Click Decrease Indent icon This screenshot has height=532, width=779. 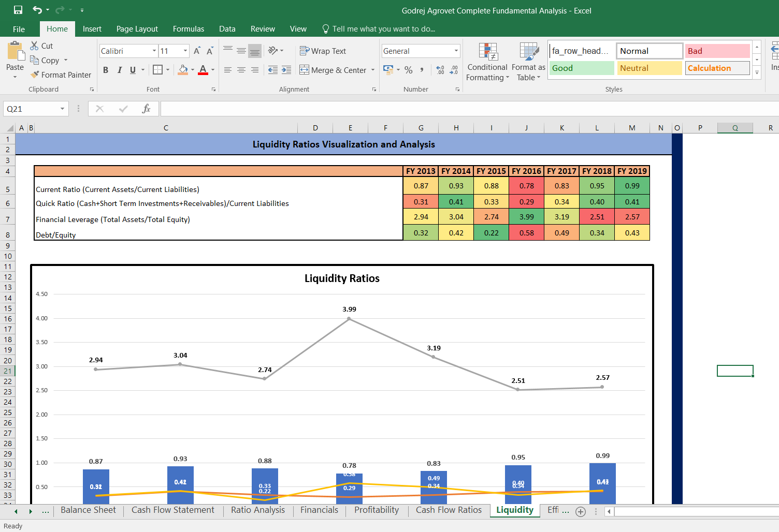click(273, 70)
